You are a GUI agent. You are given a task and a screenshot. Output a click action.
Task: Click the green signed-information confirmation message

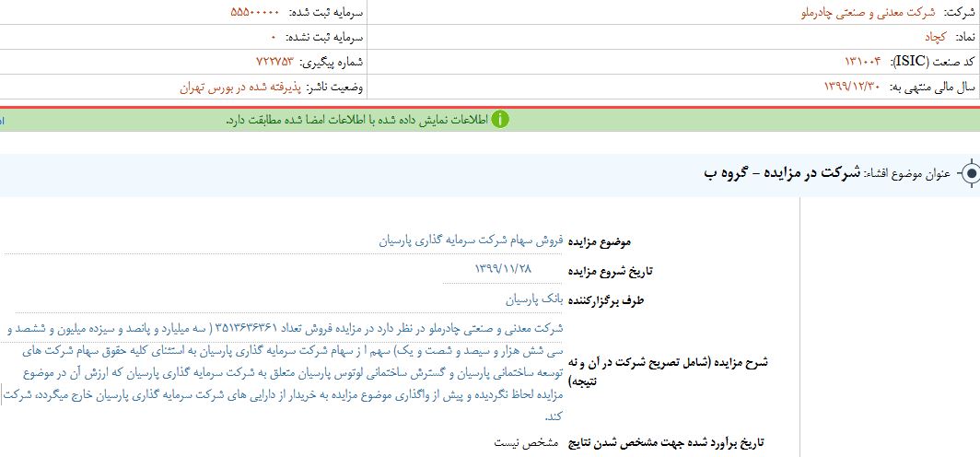click(356, 120)
